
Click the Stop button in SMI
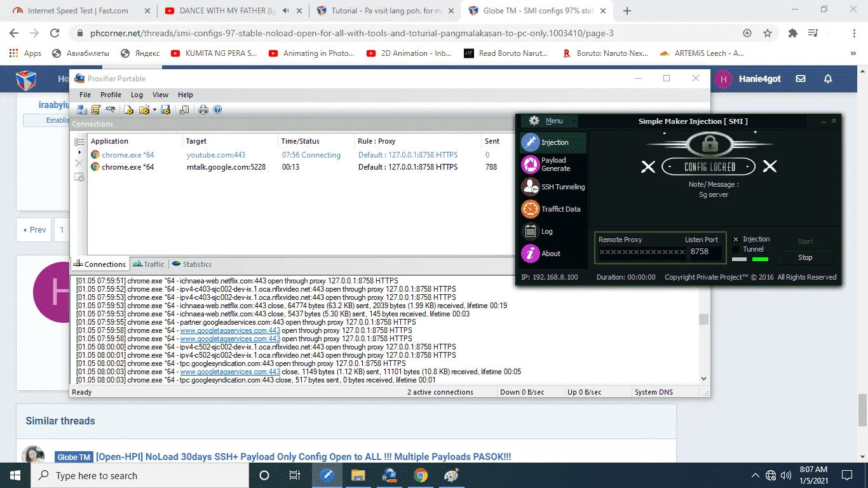coord(805,257)
